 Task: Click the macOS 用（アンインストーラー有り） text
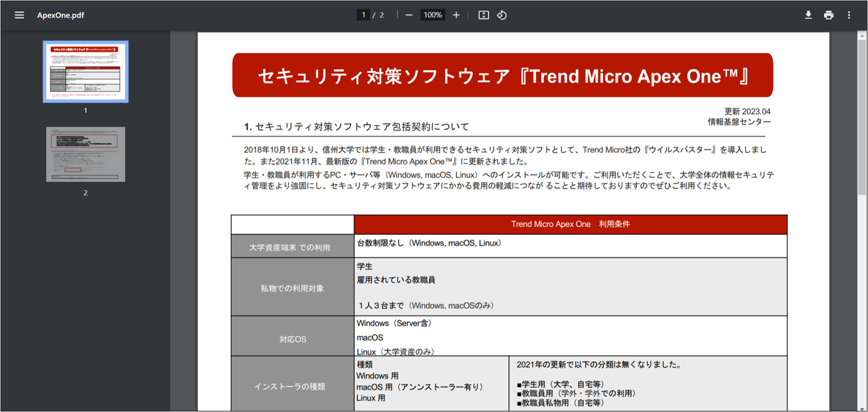420,387
